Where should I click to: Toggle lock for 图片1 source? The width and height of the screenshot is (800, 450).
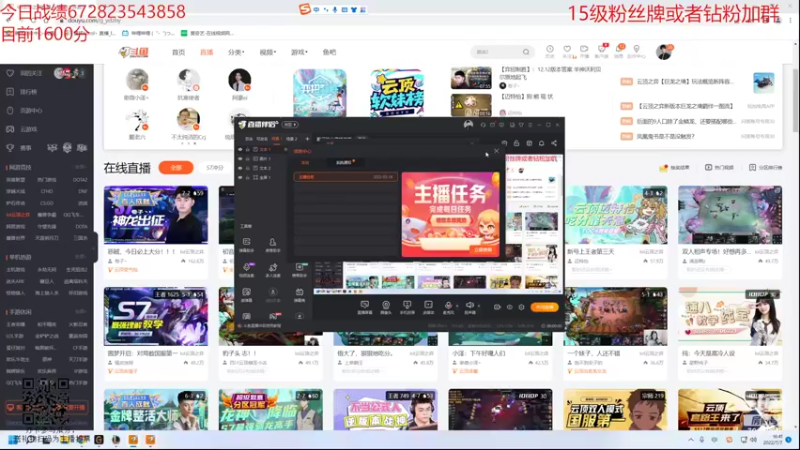[x=248, y=159]
